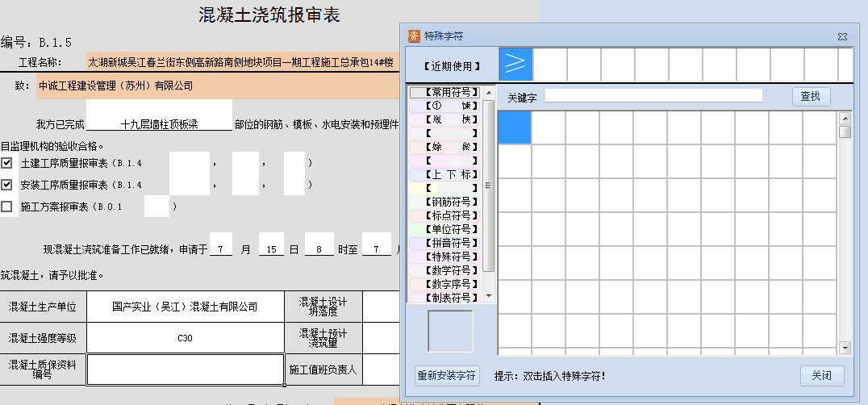
Task: Enable 施工方案报审表 checkbox
Action: tap(7, 207)
